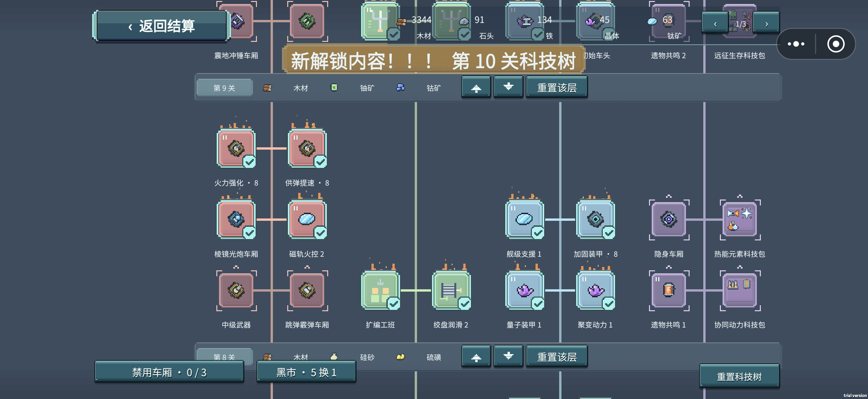The image size is (868, 399).
Task: Select the 聚变动力 1 tech icon
Action: [x=595, y=290]
